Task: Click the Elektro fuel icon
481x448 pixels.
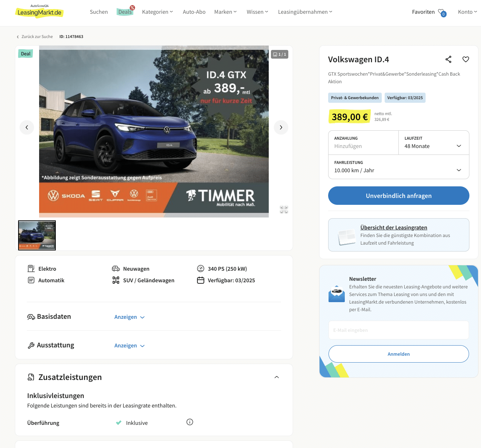Action: click(x=31, y=269)
